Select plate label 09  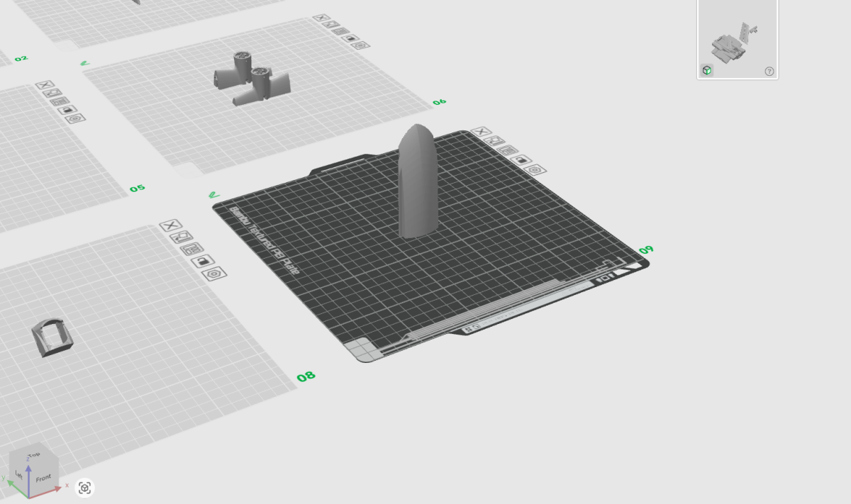[x=646, y=250]
